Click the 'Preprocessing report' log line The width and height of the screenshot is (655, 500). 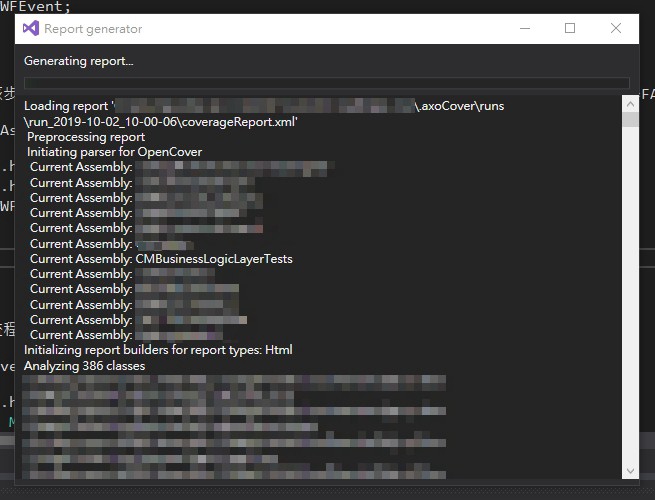[86, 137]
